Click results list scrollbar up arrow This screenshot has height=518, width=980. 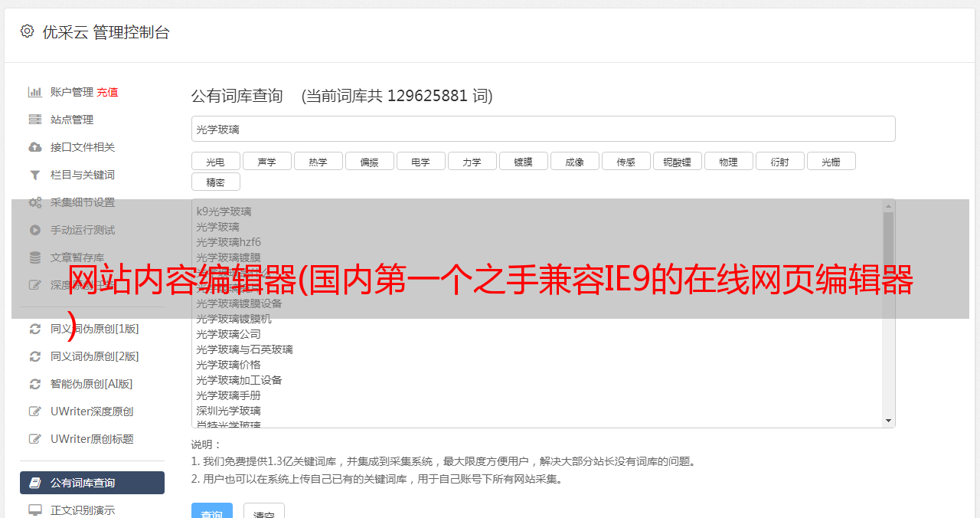888,206
